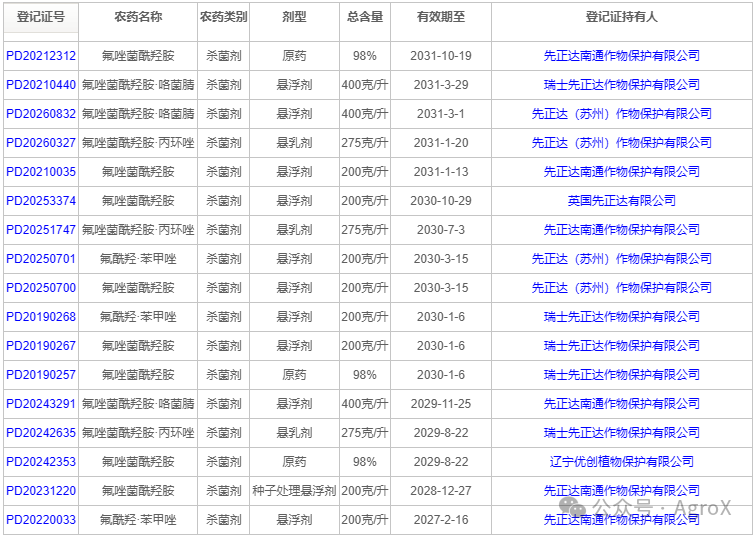The height and width of the screenshot is (538, 755).
Task: Open registration PD20190268 link
Action: tap(41, 316)
